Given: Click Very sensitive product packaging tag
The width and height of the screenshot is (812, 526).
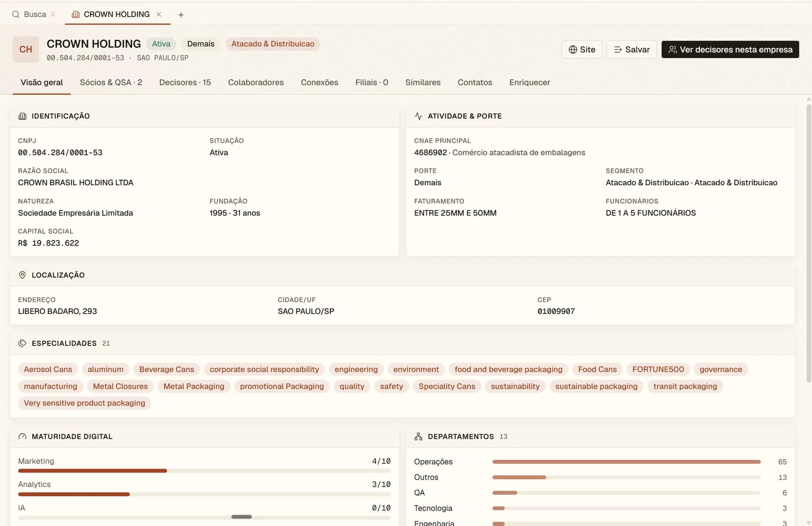Looking at the screenshot, I should point(84,403).
